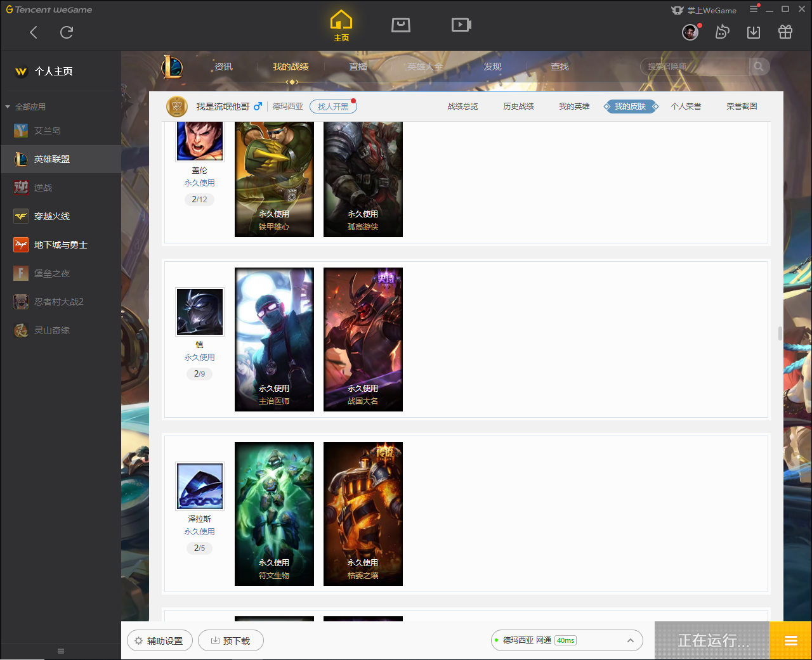The width and height of the screenshot is (812, 660).
Task: Switch to 我的皮肤 sub-tab
Action: pos(630,107)
